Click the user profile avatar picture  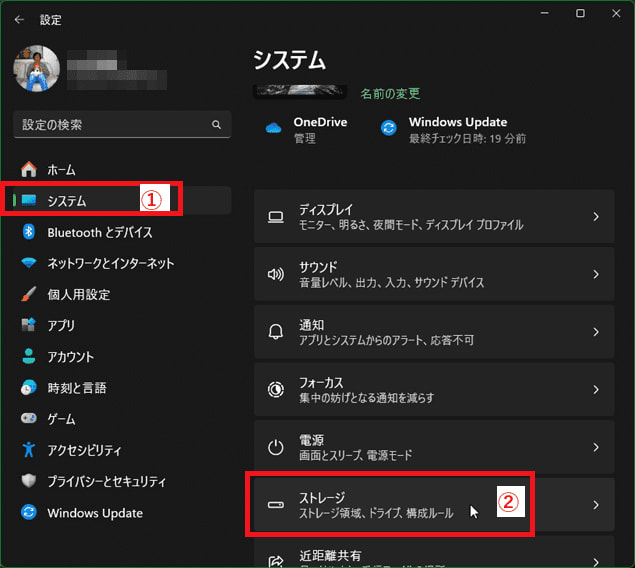(x=36, y=70)
